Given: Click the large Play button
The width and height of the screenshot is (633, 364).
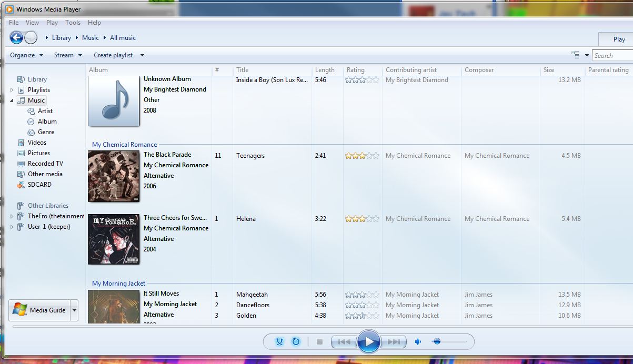Looking at the screenshot, I should pos(369,342).
